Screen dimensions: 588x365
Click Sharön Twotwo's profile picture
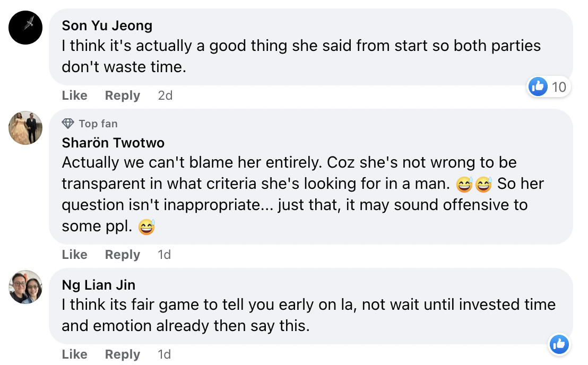click(25, 128)
